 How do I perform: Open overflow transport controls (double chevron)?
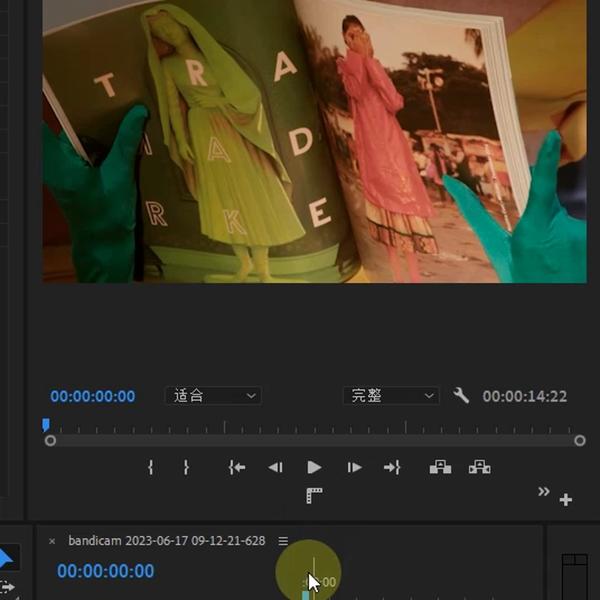pos(543,491)
